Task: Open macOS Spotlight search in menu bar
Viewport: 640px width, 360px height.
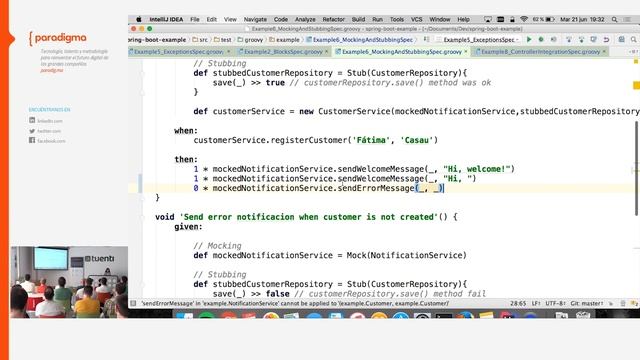Action: coord(614,19)
